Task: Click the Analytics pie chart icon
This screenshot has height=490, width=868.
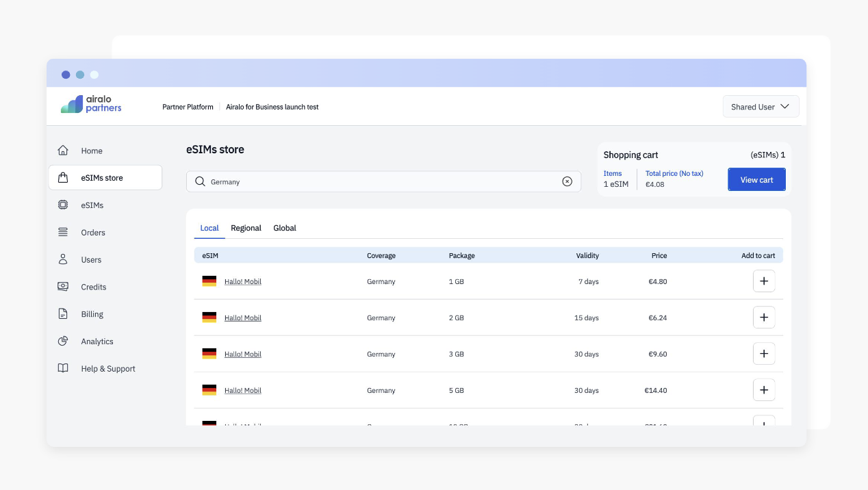Action: point(63,341)
